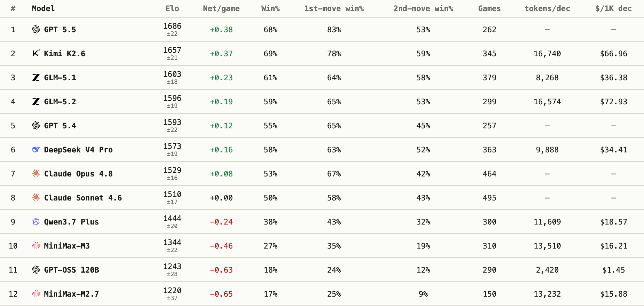Image resolution: width=644 pixels, height=306 pixels.
Task: Click the tokens/dec column header
Action: [547, 8]
